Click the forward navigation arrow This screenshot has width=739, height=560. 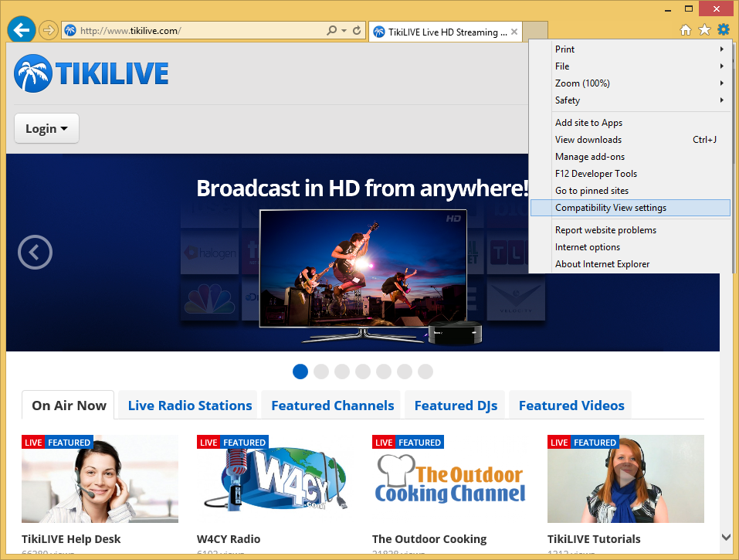coord(48,31)
